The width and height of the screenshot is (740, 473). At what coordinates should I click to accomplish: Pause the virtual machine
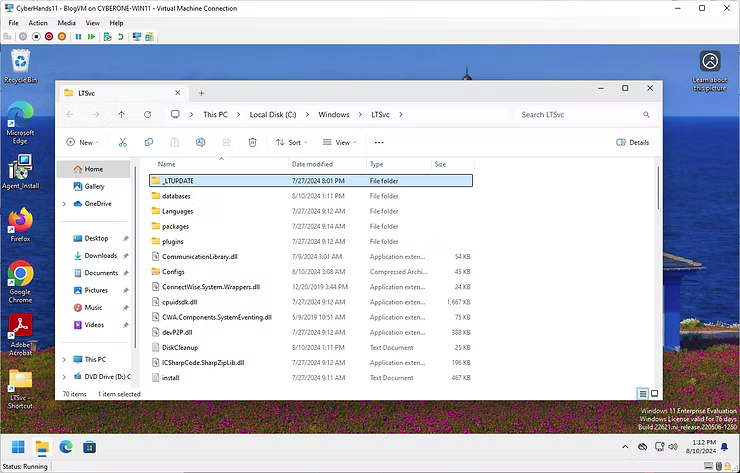pos(78,36)
